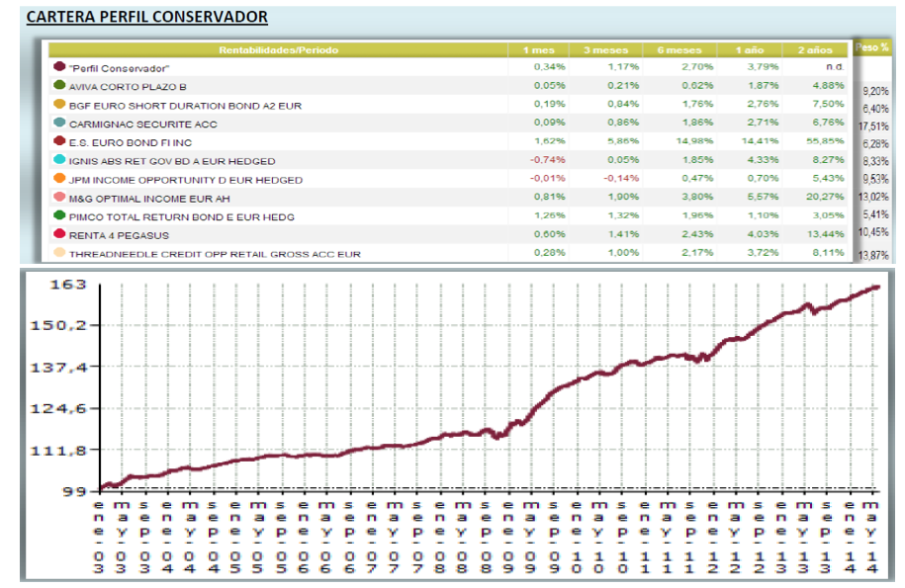The width and height of the screenshot is (905, 588).
Task: Open the AVIVA CORTO PLAZO B fund name
Action: coord(128,87)
